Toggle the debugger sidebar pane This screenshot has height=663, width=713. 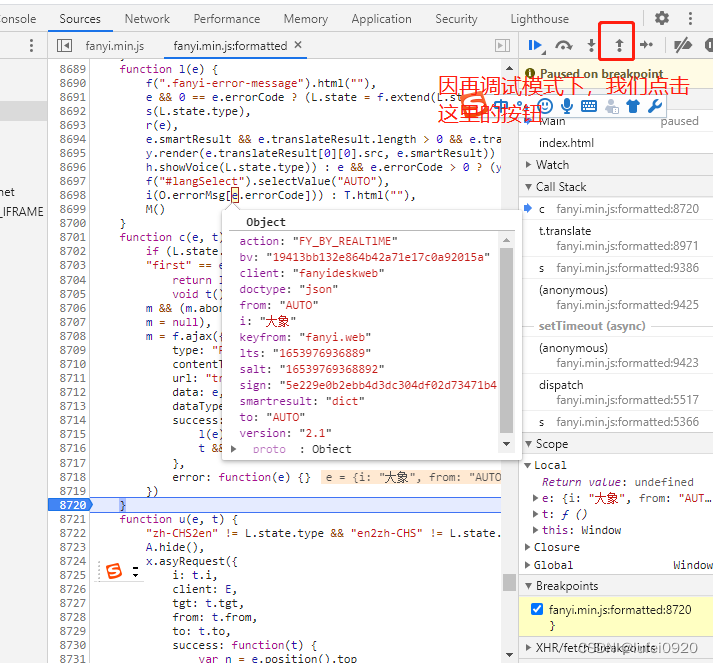coord(502,45)
